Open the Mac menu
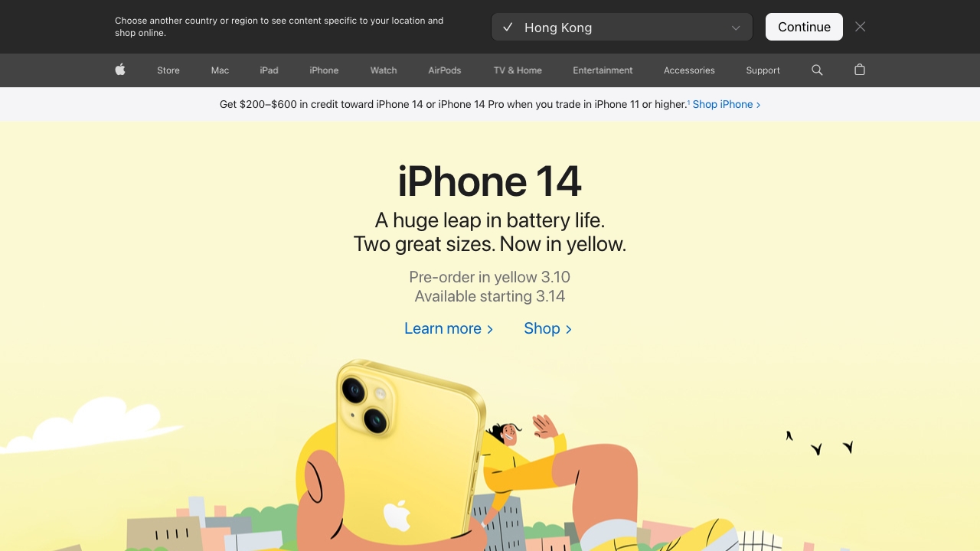 220,70
